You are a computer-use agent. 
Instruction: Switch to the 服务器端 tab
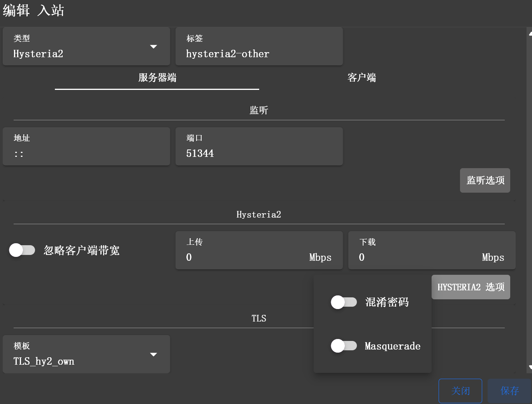pyautogui.click(x=157, y=78)
